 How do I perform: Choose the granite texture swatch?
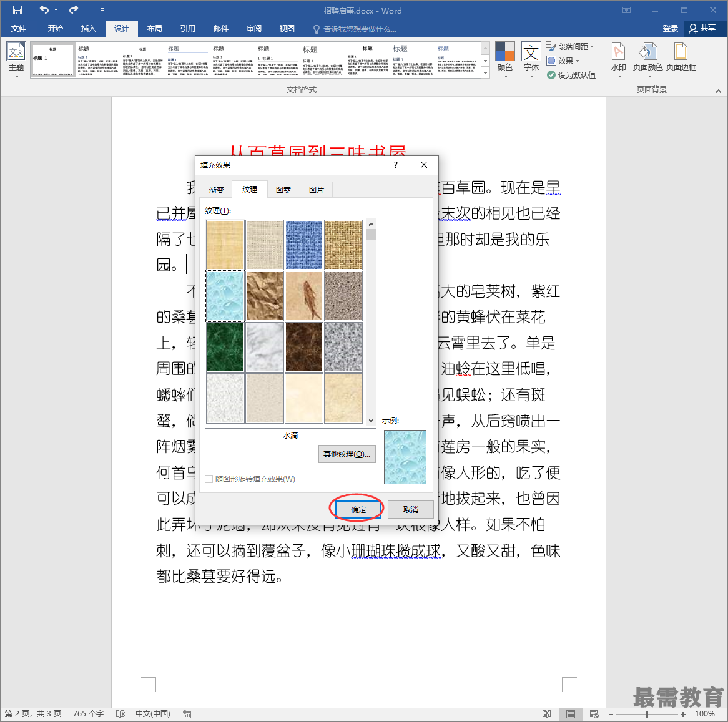pos(343,348)
